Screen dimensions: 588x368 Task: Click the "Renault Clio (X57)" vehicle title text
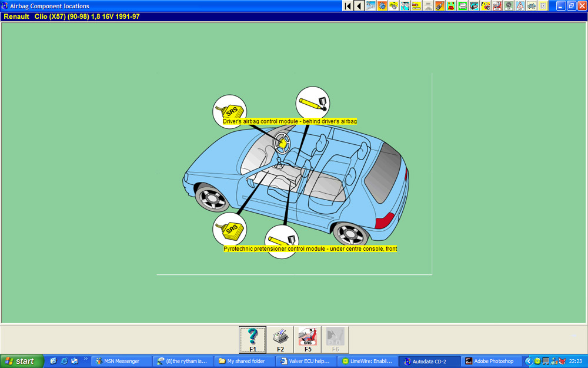coord(35,16)
